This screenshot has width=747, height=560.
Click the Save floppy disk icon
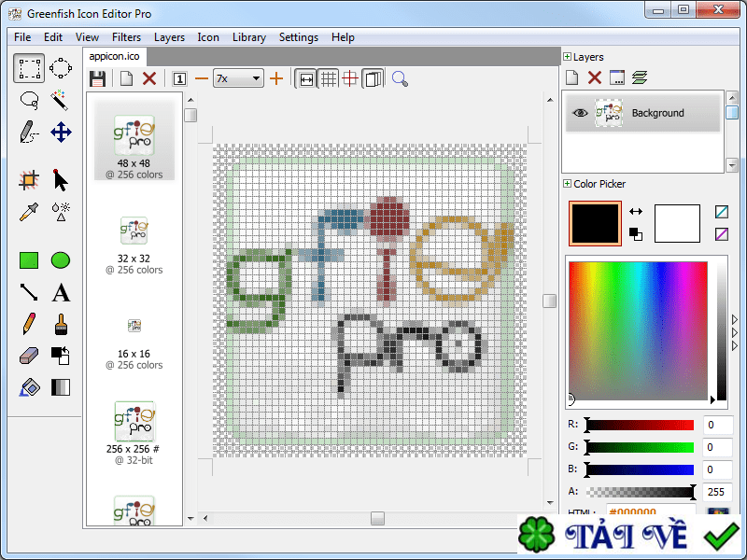click(x=97, y=78)
